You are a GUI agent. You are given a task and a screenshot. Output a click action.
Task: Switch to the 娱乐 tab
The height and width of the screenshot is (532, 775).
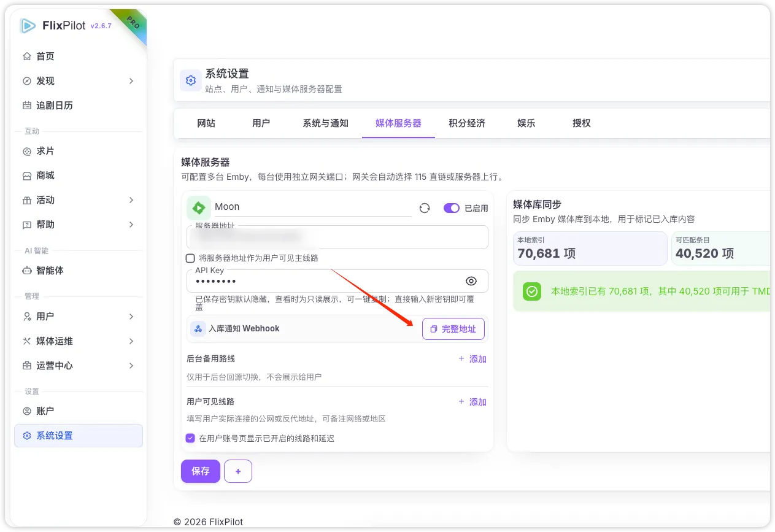pyautogui.click(x=526, y=123)
